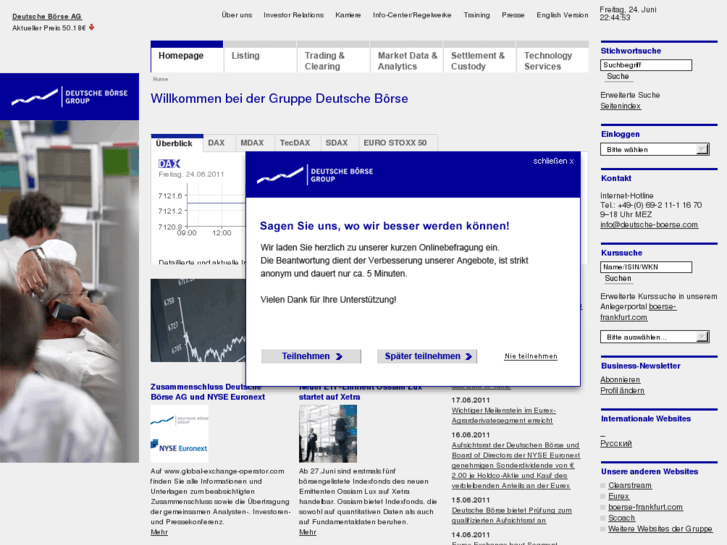The height and width of the screenshot is (545, 727).
Task: Open Info-Center/Regelwerke in top menu
Action: pyautogui.click(x=412, y=15)
